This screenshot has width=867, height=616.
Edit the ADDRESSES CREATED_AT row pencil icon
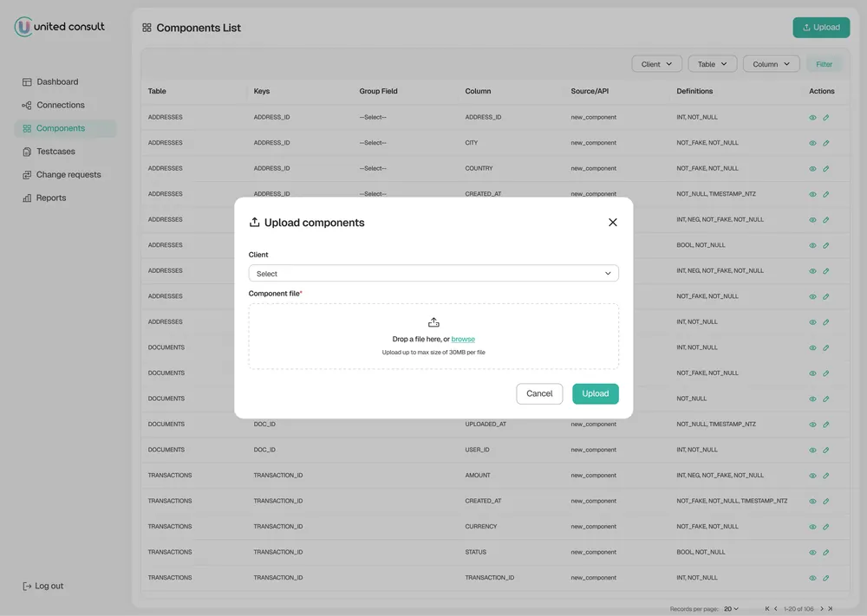[825, 194]
